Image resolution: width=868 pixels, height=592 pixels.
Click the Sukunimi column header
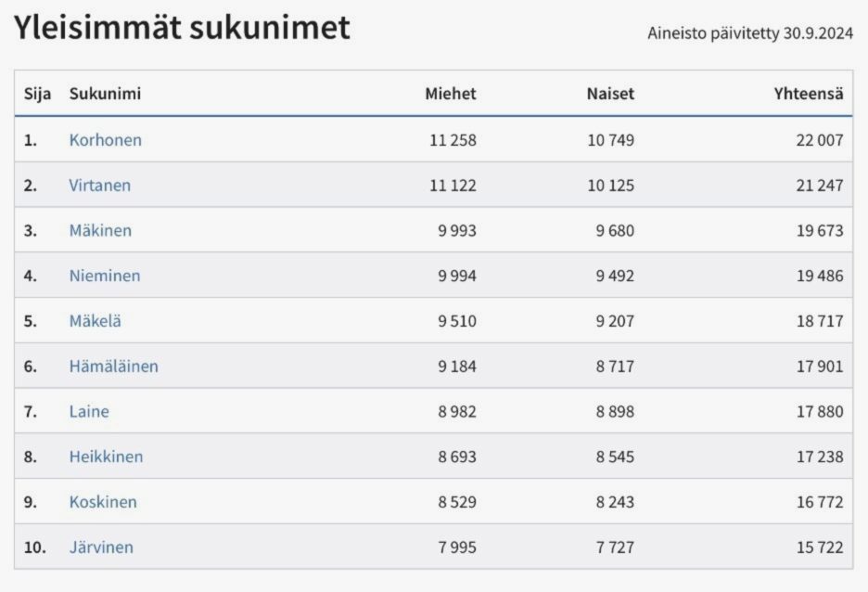click(x=105, y=94)
